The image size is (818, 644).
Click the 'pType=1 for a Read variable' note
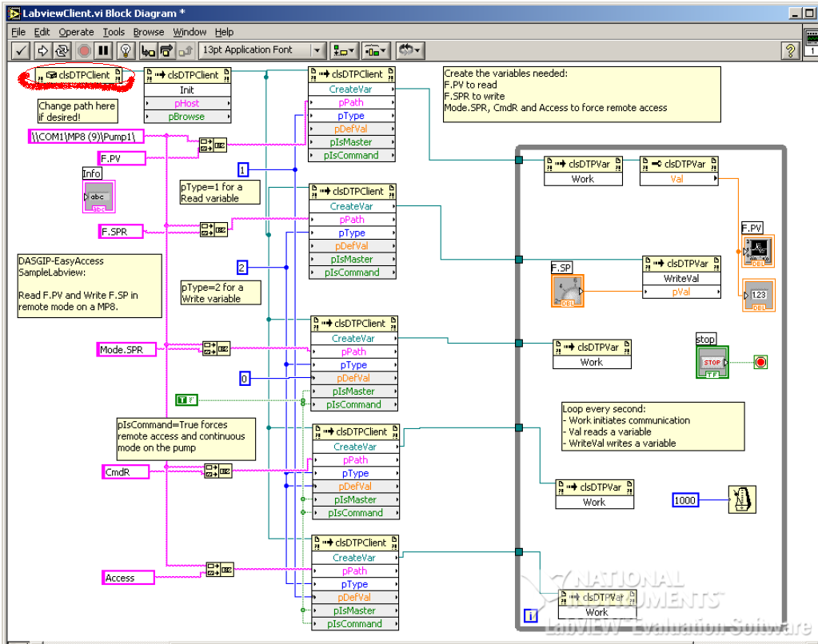click(x=220, y=193)
